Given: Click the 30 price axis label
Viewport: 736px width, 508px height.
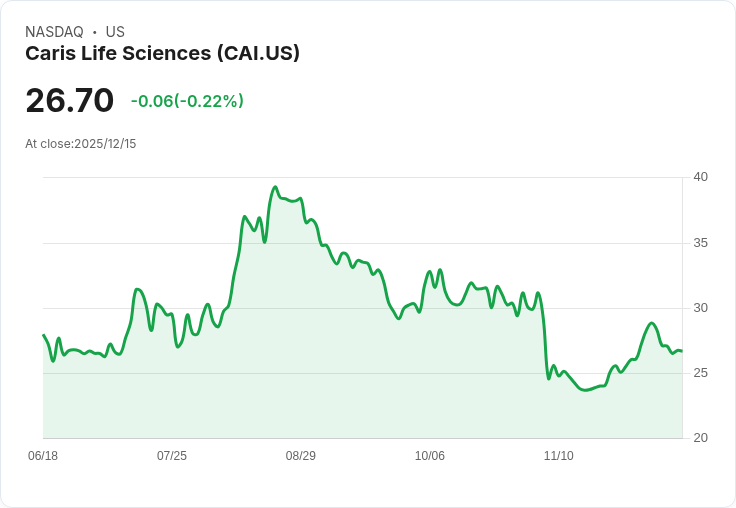Looking at the screenshot, I should [700, 308].
